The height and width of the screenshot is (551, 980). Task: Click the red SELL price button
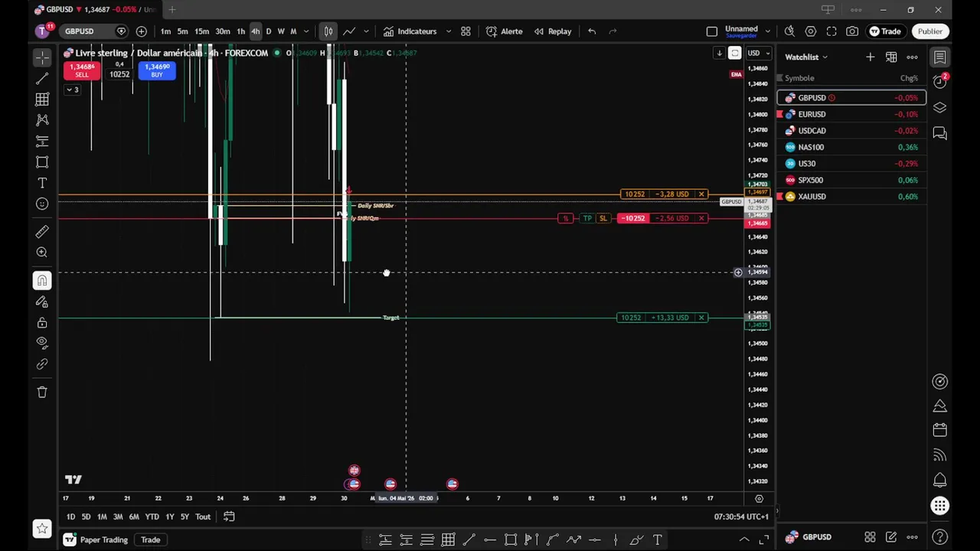pos(82,70)
